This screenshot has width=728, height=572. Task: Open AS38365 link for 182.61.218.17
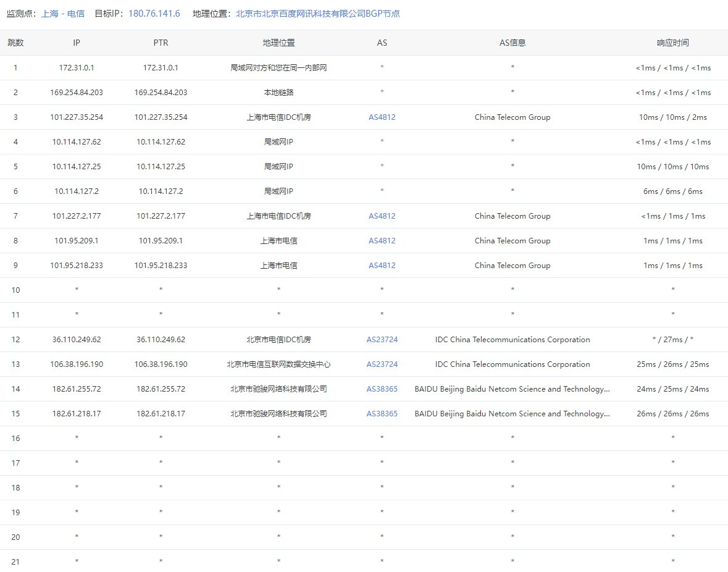click(382, 413)
